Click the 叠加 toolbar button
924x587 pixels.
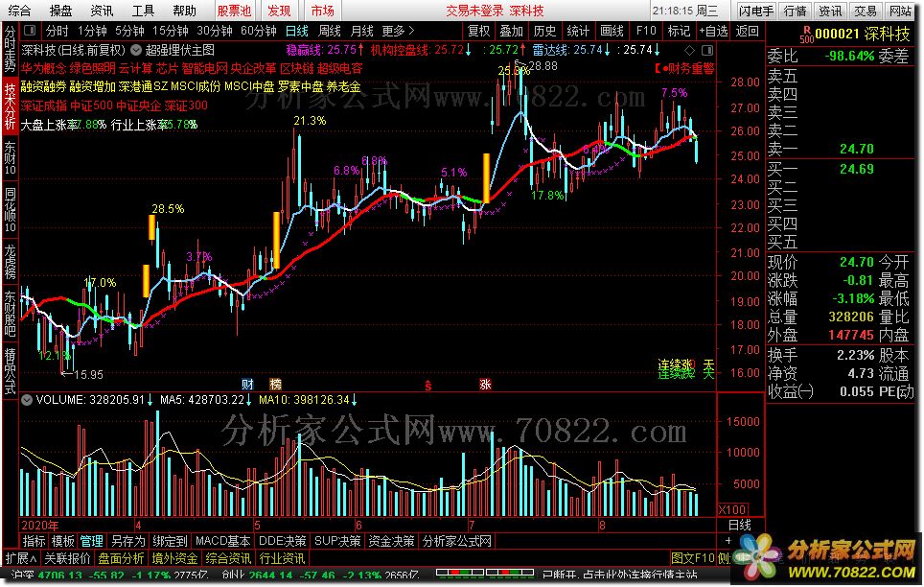pyautogui.click(x=512, y=31)
